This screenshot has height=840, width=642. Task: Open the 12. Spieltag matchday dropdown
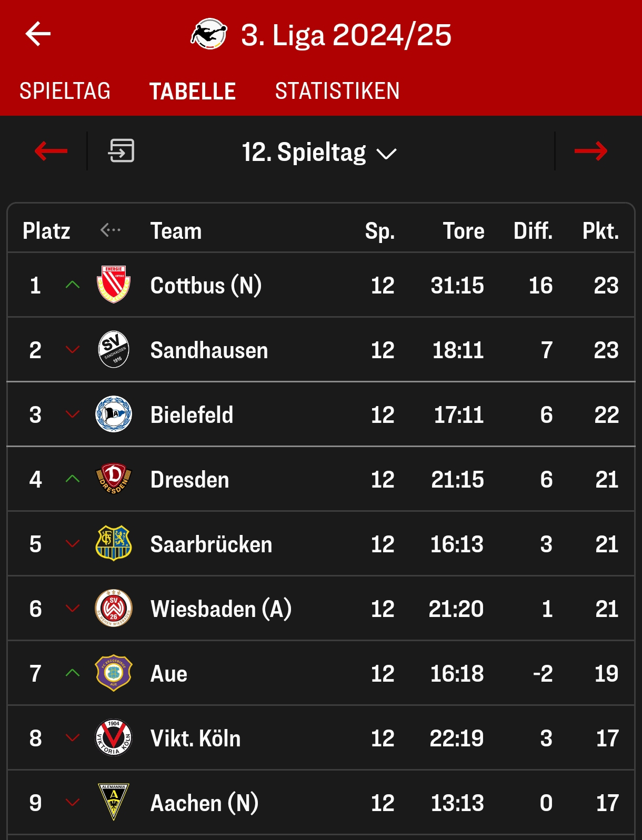point(319,153)
